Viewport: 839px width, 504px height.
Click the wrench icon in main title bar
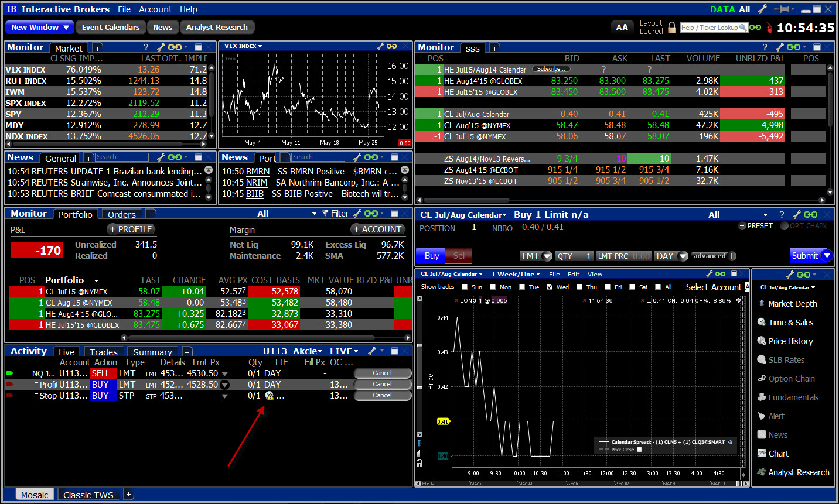[762, 9]
